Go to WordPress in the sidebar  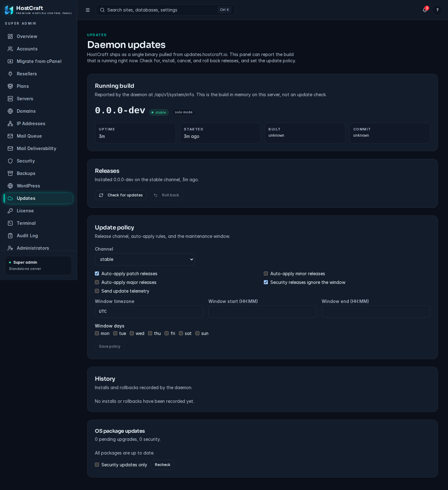[38, 186]
